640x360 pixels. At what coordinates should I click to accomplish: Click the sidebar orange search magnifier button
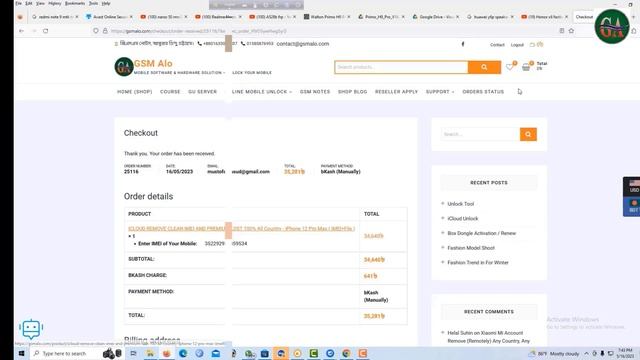(528, 134)
